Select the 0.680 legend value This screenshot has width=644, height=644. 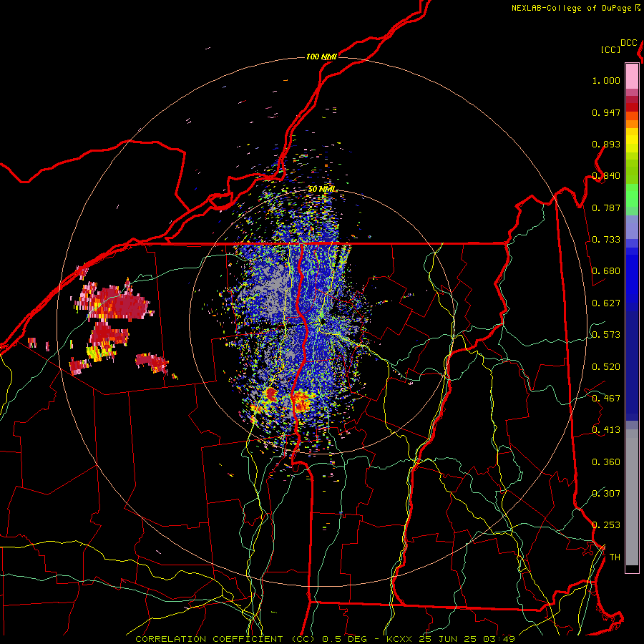606,271
